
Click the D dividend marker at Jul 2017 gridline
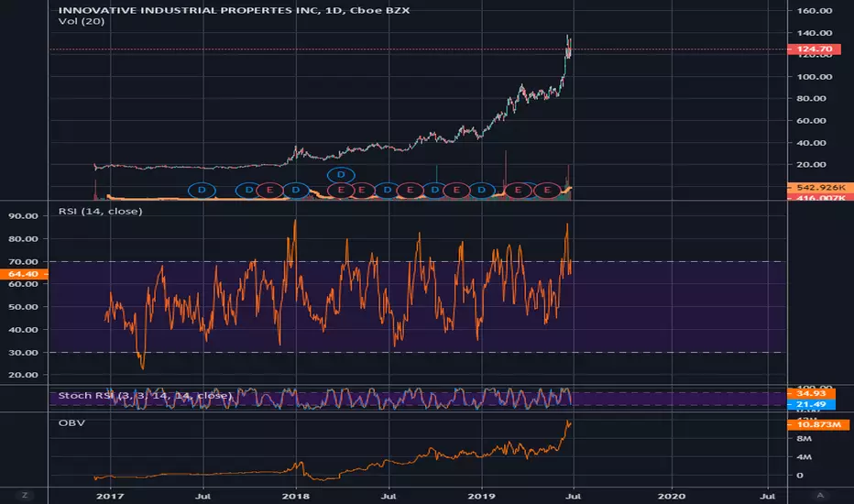pos(203,191)
